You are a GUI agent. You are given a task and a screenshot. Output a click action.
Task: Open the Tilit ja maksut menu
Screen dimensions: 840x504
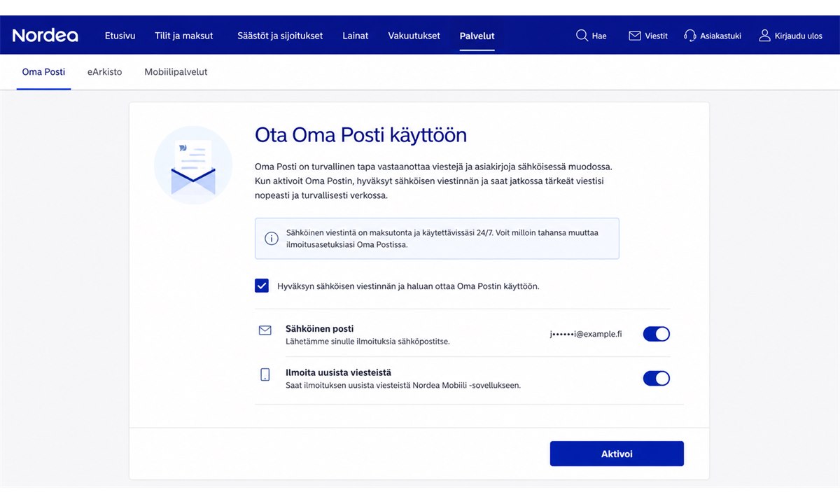pos(184,36)
